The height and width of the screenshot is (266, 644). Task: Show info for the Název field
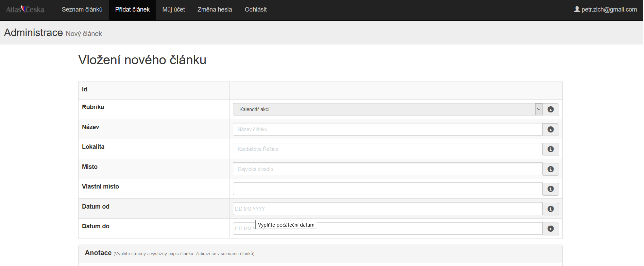tap(550, 129)
